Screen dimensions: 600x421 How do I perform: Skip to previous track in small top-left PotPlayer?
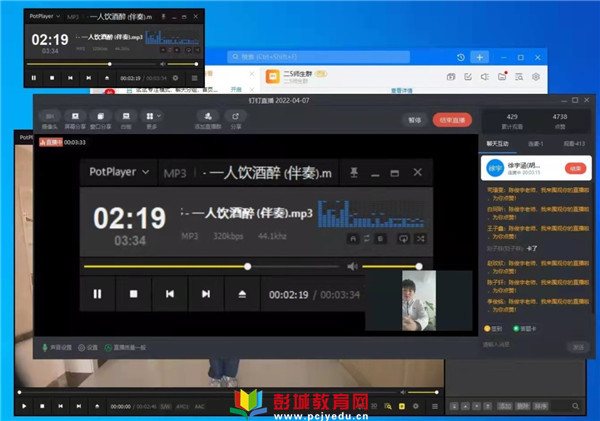[x=70, y=78]
